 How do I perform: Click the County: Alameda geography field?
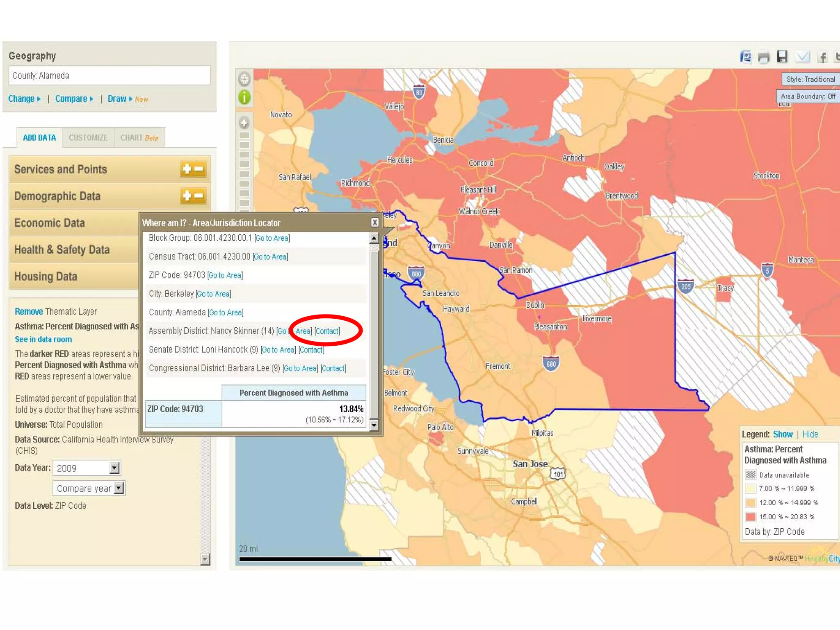(110, 76)
